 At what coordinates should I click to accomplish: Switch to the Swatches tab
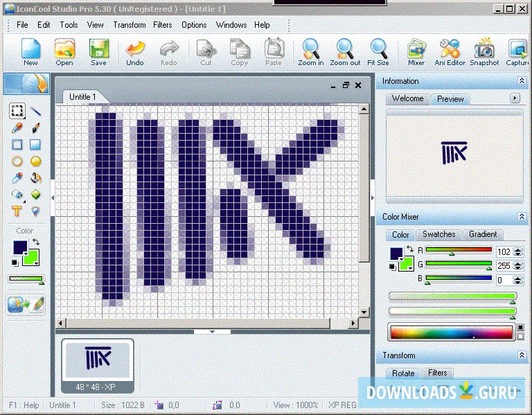pos(438,234)
